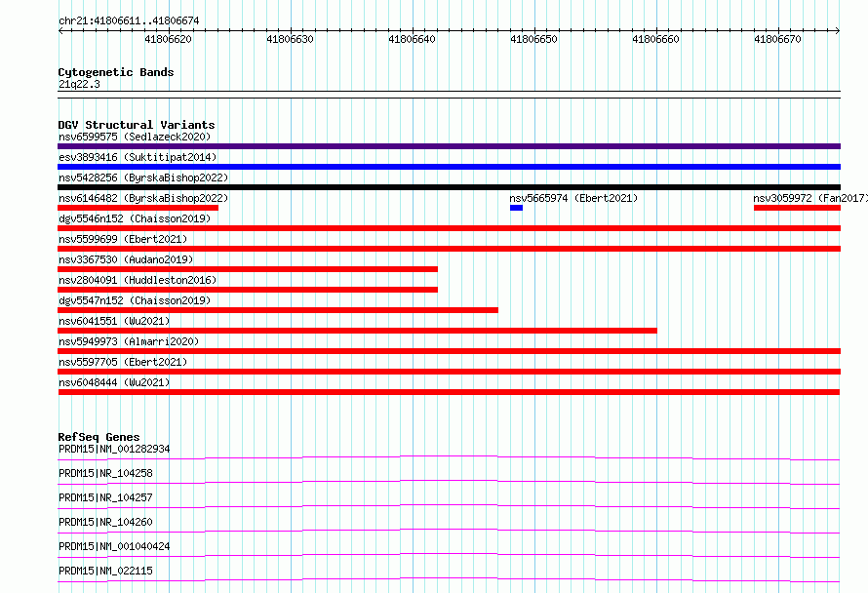The image size is (868, 593).
Task: Click the Cytogenetic Bands track heading
Action: pyautogui.click(x=116, y=72)
